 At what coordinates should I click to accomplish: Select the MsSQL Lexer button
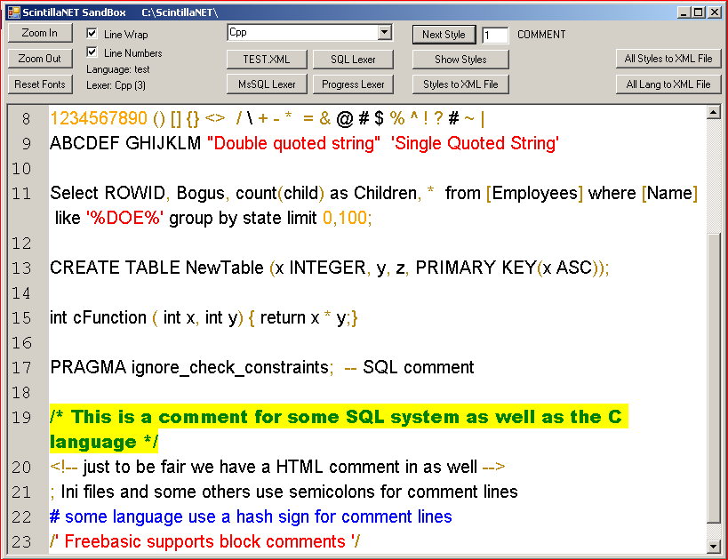[267, 84]
